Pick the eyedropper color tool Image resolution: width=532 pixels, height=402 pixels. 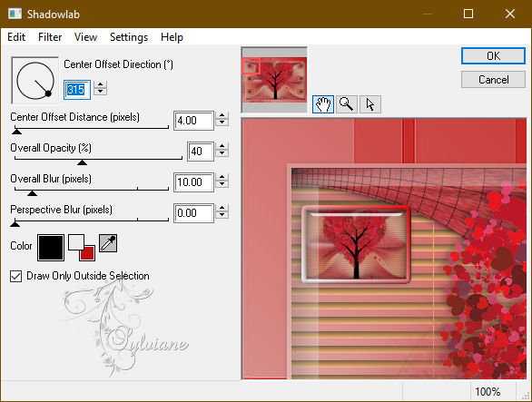pyautogui.click(x=108, y=243)
